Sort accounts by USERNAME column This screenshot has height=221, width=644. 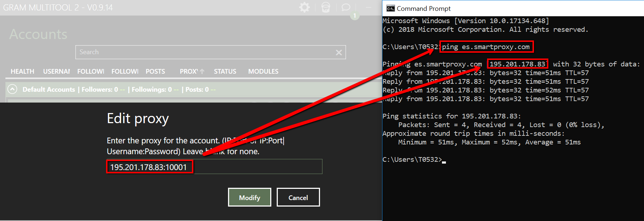click(x=56, y=71)
